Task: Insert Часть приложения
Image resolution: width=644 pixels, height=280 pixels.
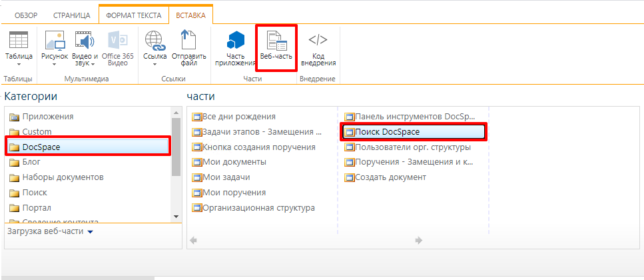Action: pyautogui.click(x=235, y=49)
